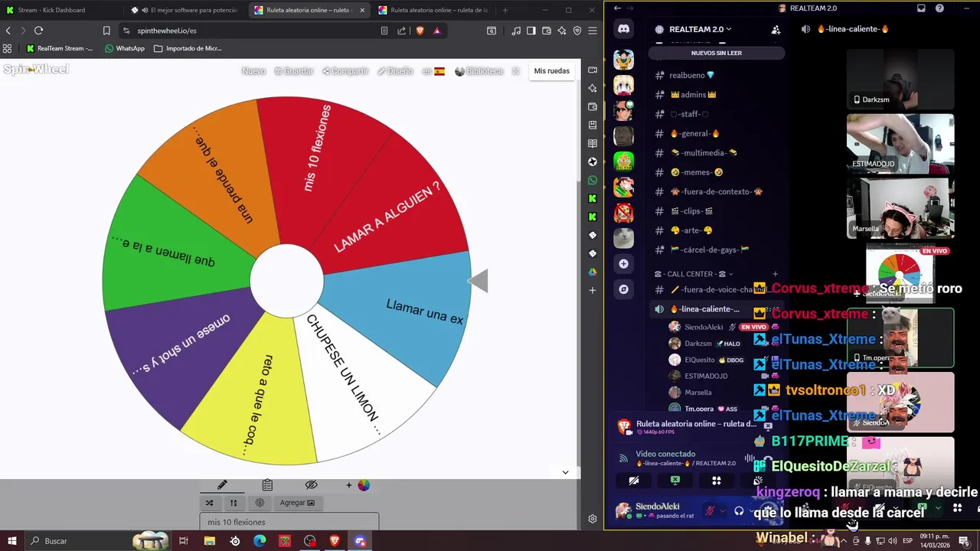Expand the REALTEAM 2.0 server menu
The height and width of the screenshot is (551, 980).
[x=701, y=29]
